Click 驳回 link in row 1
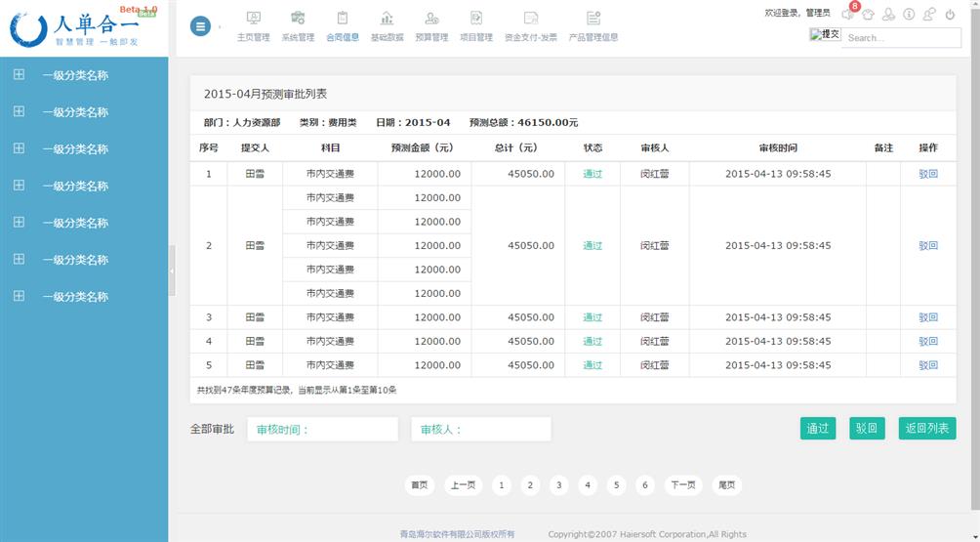The image size is (980, 542). click(927, 174)
